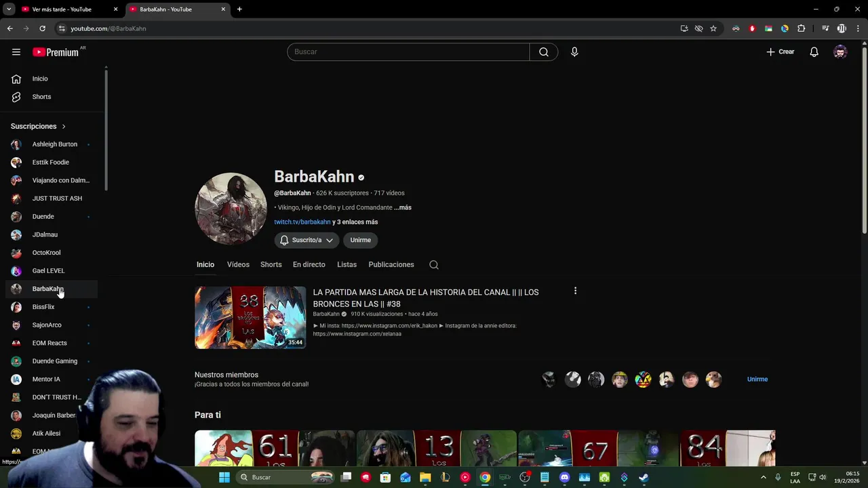Switch to the Publicaciones tab
868x488 pixels.
[x=391, y=265]
